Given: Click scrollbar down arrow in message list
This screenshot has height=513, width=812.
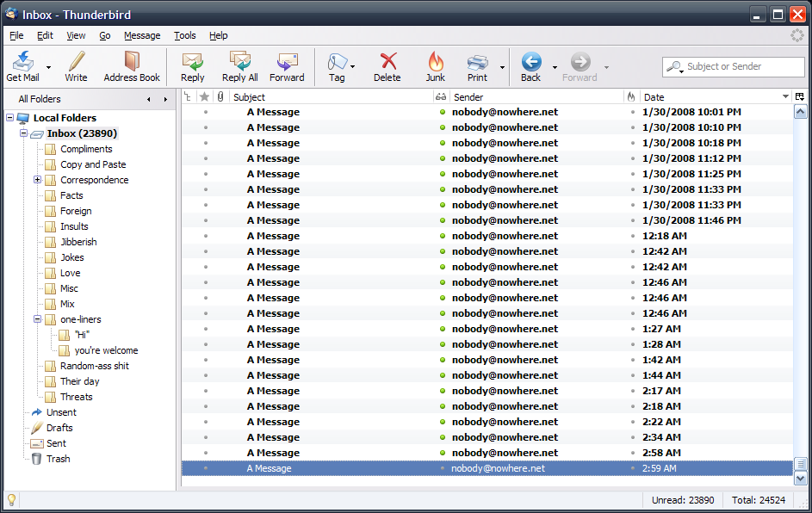Looking at the screenshot, I should 800,479.
